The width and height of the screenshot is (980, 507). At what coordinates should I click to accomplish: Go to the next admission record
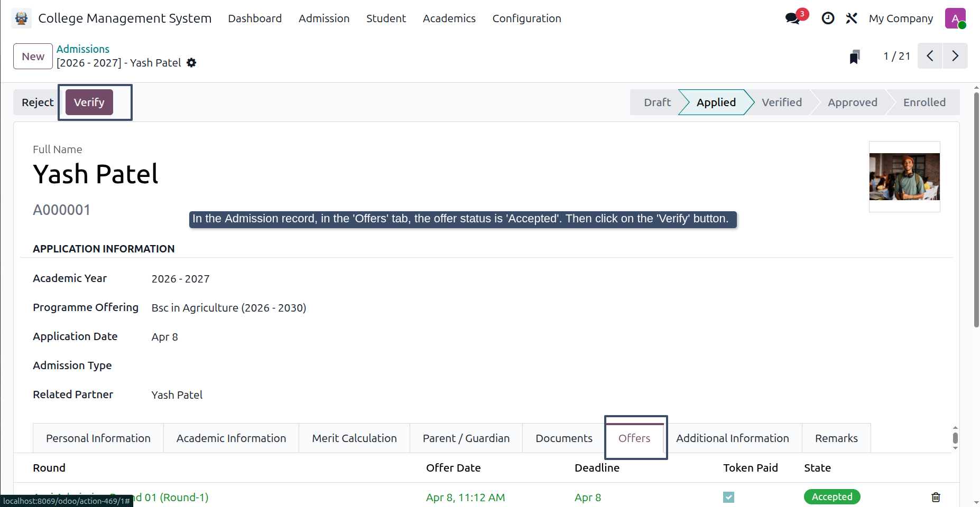pos(955,56)
